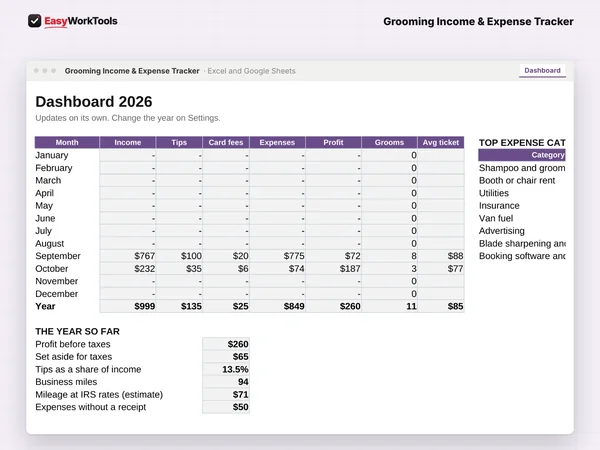This screenshot has height=450, width=600.
Task: Click the Year total tips $135
Action: pyautogui.click(x=179, y=307)
